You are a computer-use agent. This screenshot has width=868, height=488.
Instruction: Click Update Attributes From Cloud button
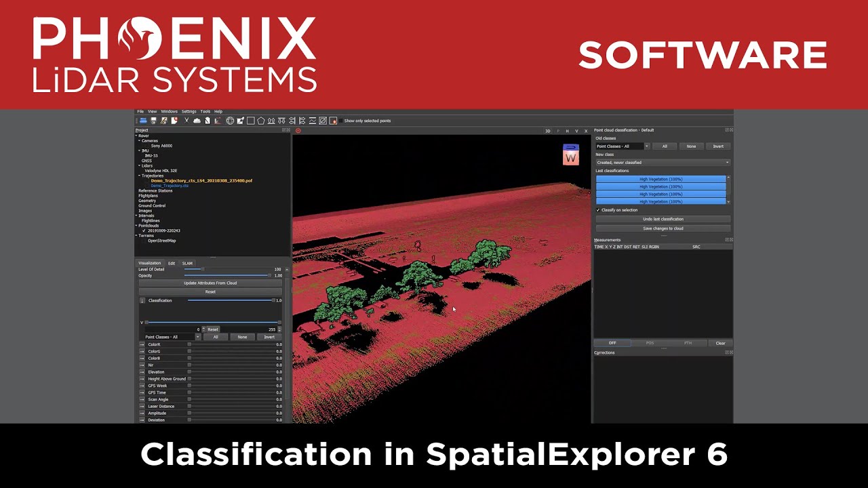210,283
